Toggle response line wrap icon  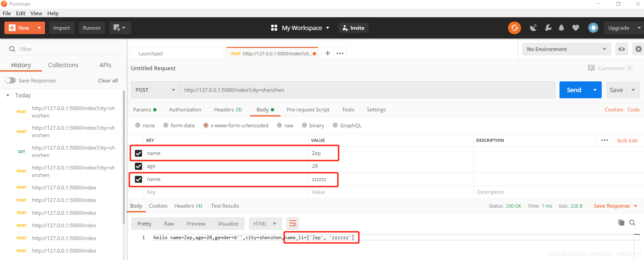293,224
